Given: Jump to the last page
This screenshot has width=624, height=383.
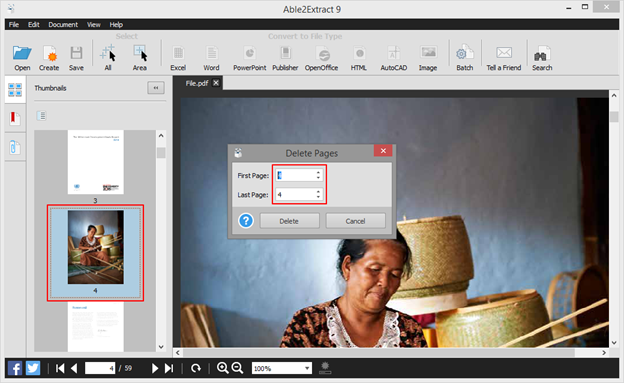Looking at the screenshot, I should click(x=169, y=368).
